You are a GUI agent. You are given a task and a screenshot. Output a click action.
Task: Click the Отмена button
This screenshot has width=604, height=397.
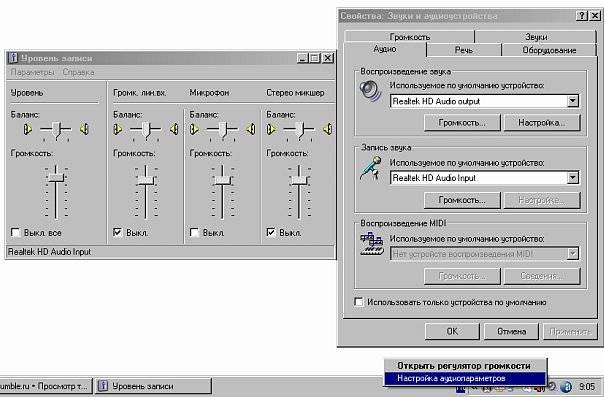click(511, 332)
